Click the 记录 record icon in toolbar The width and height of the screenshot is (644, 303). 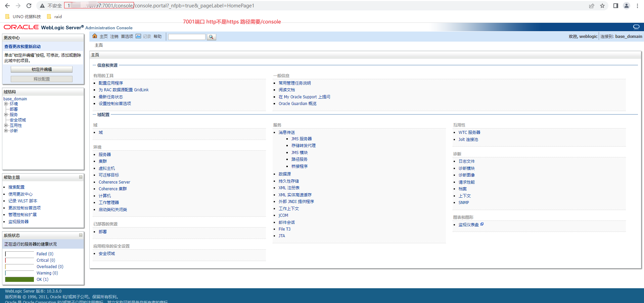pos(138,36)
